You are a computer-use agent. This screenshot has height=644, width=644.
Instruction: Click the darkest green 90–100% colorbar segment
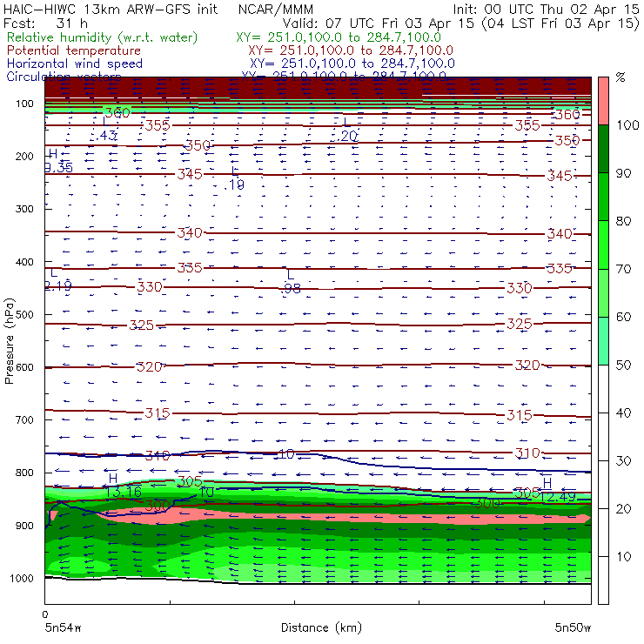pyautogui.click(x=603, y=149)
